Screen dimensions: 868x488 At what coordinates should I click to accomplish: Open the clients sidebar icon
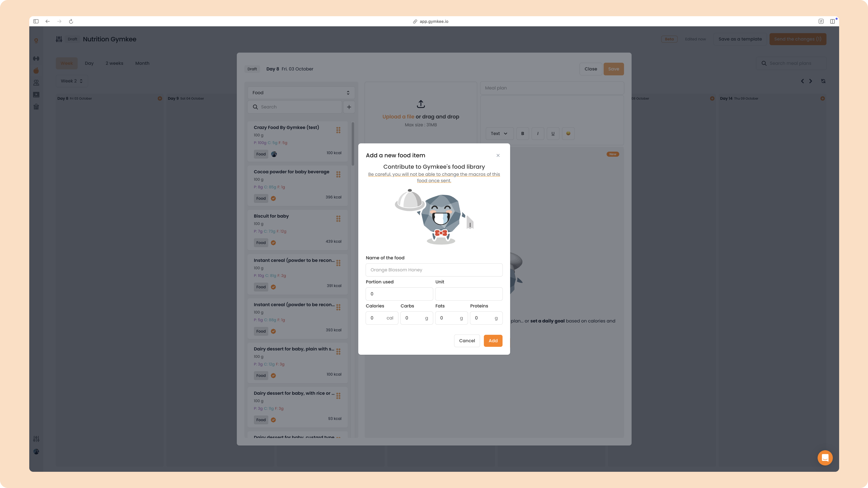36,83
